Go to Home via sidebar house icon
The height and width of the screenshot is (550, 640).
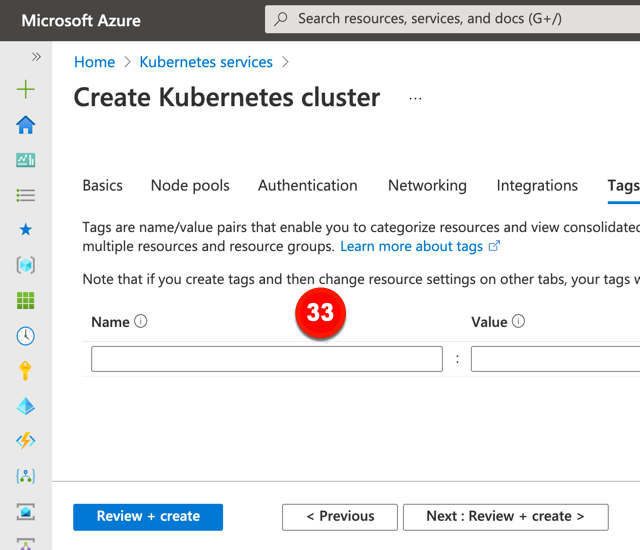pyautogui.click(x=26, y=125)
